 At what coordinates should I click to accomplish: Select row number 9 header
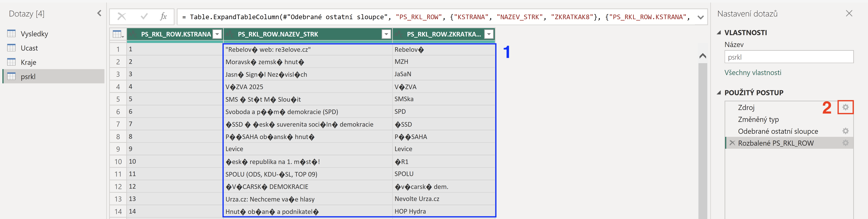pos(118,149)
